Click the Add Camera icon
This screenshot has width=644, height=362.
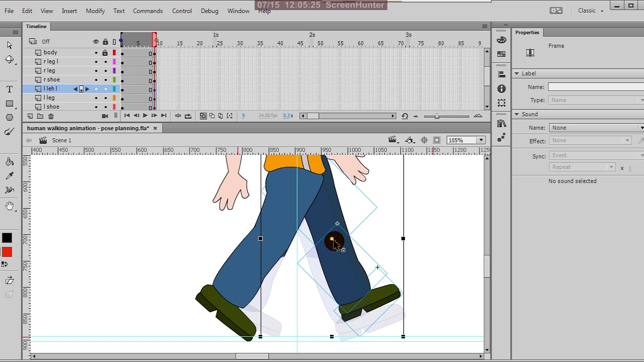(105, 116)
